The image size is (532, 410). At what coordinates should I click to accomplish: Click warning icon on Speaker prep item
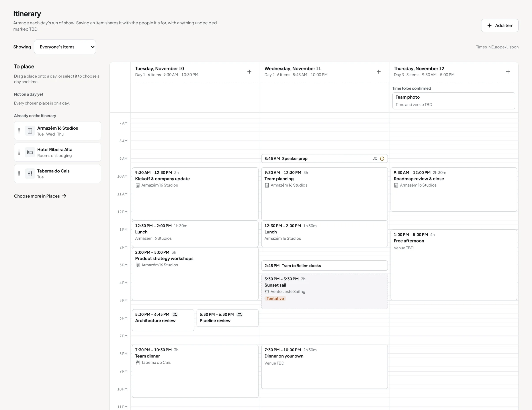(382, 158)
